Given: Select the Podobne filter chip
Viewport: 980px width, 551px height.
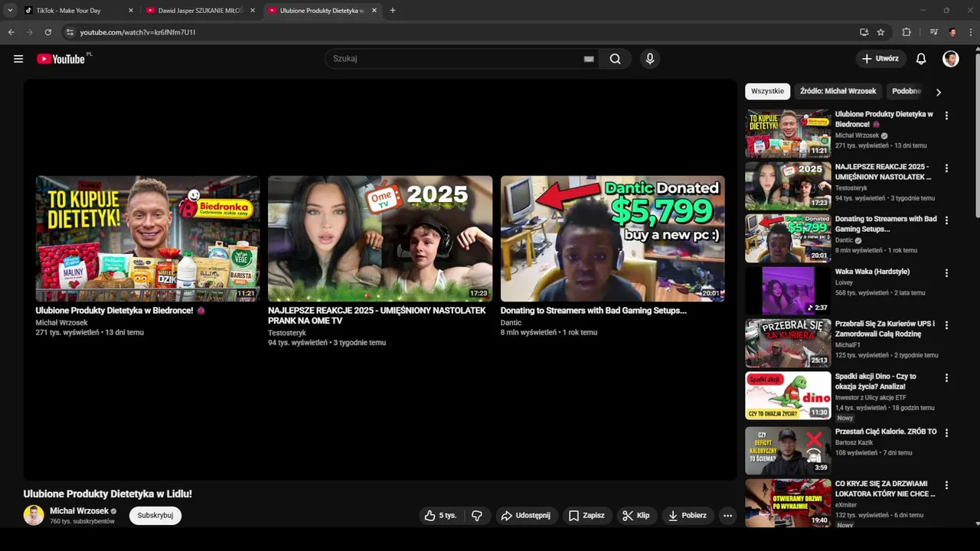Looking at the screenshot, I should (906, 91).
